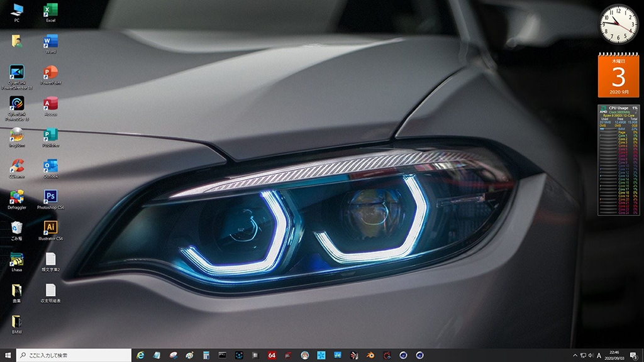
Task: Open the Excel desktop shortcut
Action: click(x=50, y=13)
